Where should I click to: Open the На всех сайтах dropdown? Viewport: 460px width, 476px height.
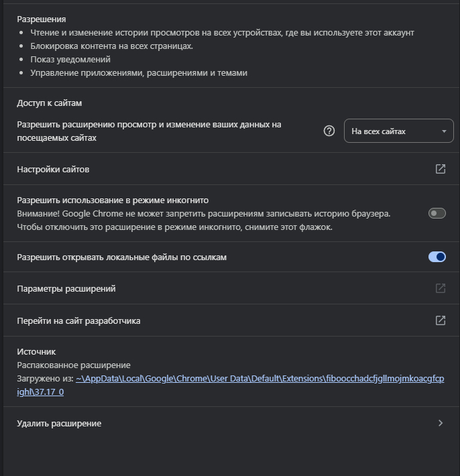click(398, 131)
